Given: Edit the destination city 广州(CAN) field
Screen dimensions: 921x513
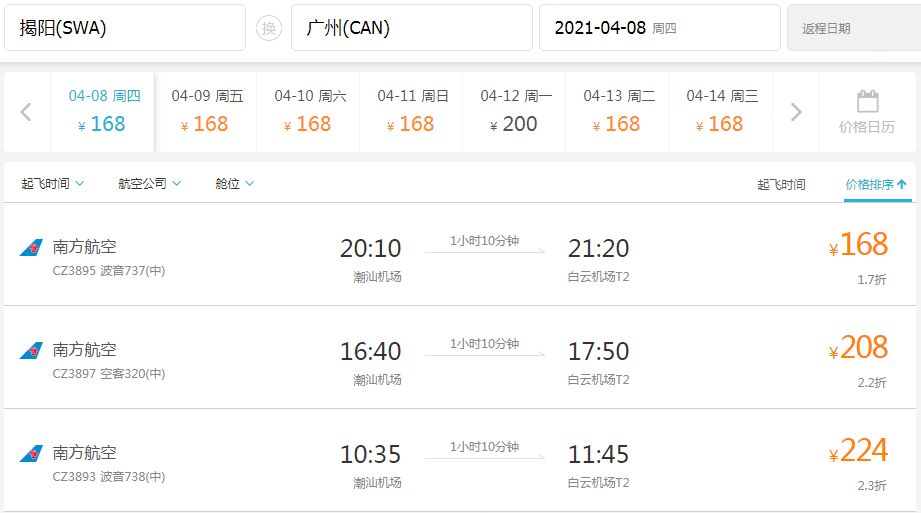Looking at the screenshot, I should coord(412,28).
